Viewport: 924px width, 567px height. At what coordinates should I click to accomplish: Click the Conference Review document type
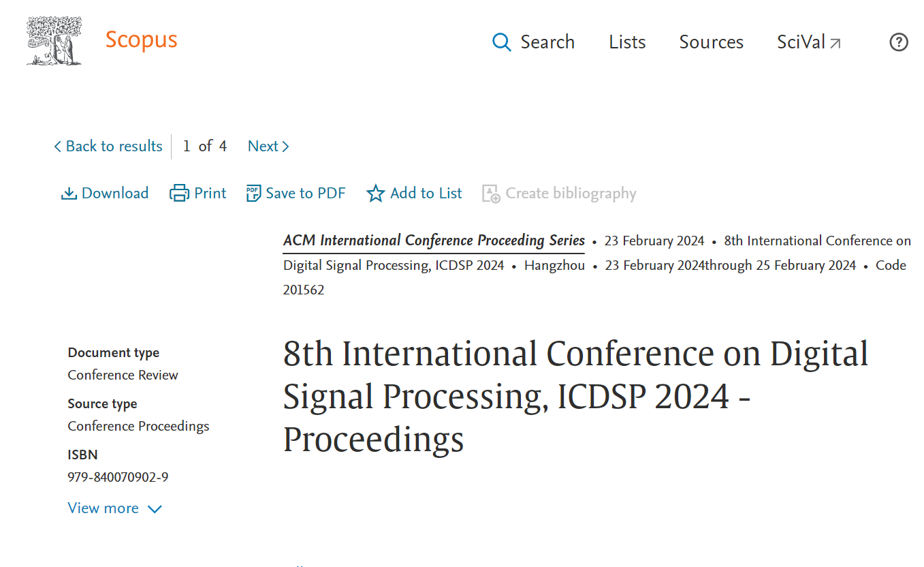point(123,375)
